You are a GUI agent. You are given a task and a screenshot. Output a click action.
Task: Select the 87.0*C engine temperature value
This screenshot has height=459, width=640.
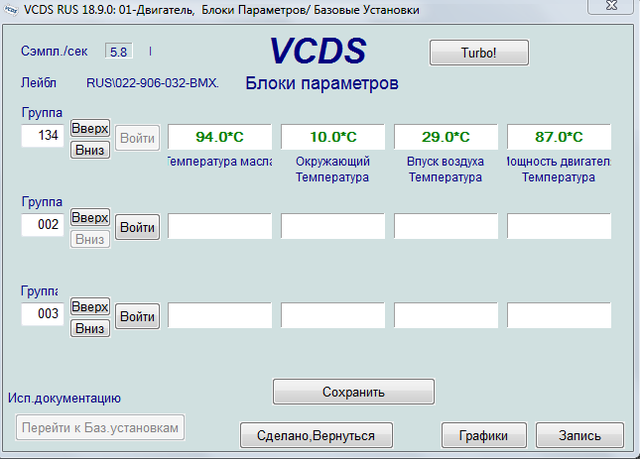tap(559, 137)
